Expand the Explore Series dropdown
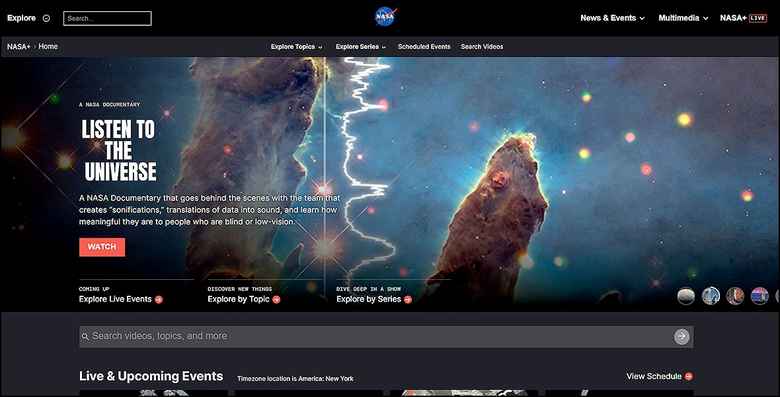This screenshot has height=397, width=780. [361, 47]
